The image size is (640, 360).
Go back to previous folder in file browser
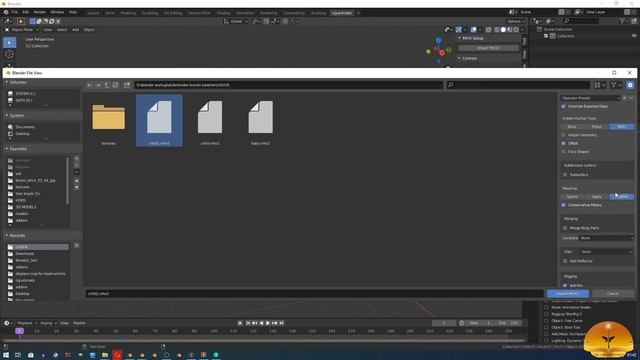(x=90, y=85)
